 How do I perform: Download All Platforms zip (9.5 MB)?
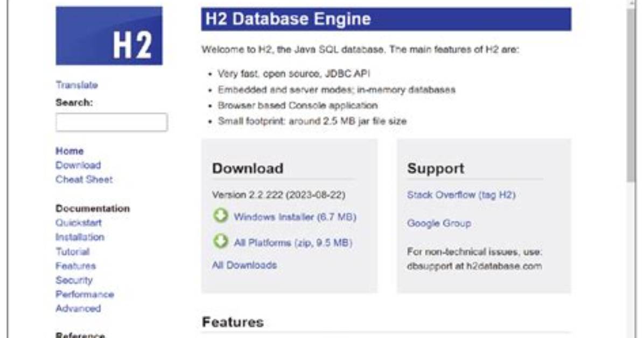[293, 243]
